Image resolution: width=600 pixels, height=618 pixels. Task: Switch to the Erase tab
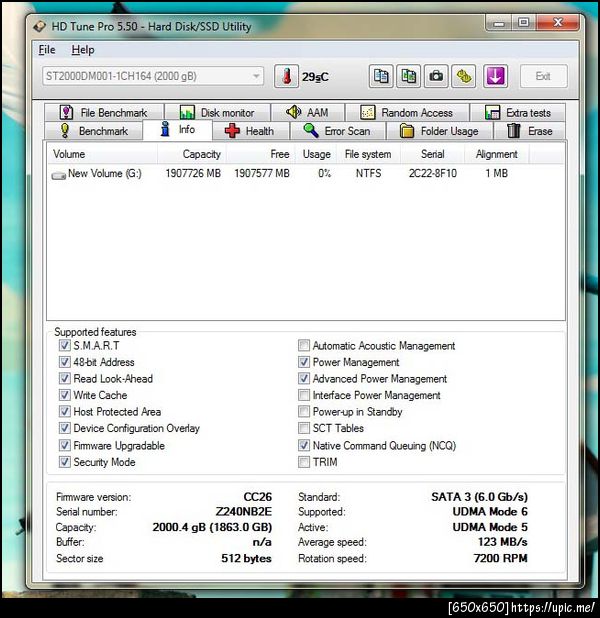(530, 131)
